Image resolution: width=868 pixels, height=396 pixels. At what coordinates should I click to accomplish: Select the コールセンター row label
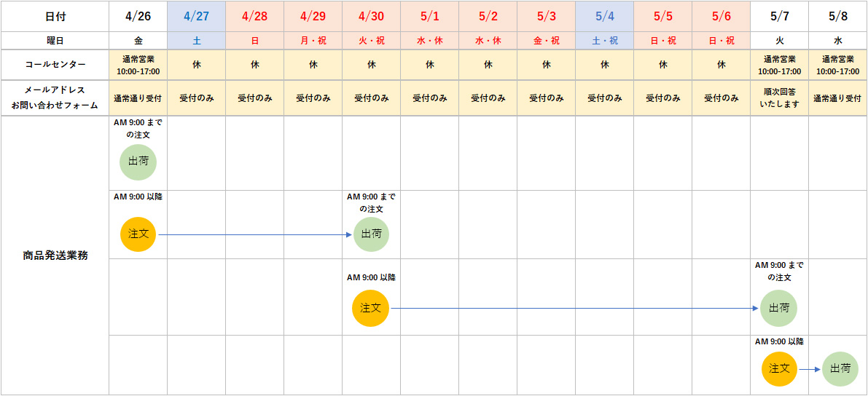(55, 65)
